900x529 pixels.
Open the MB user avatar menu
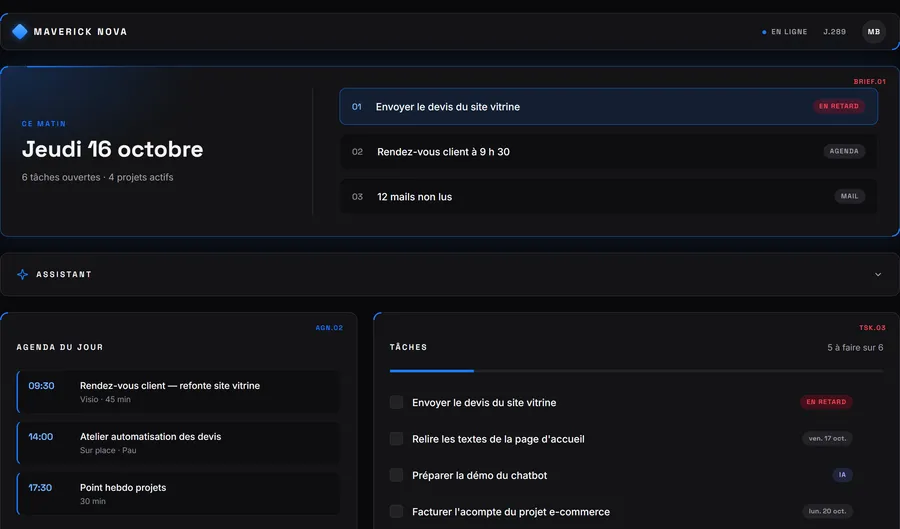[874, 32]
